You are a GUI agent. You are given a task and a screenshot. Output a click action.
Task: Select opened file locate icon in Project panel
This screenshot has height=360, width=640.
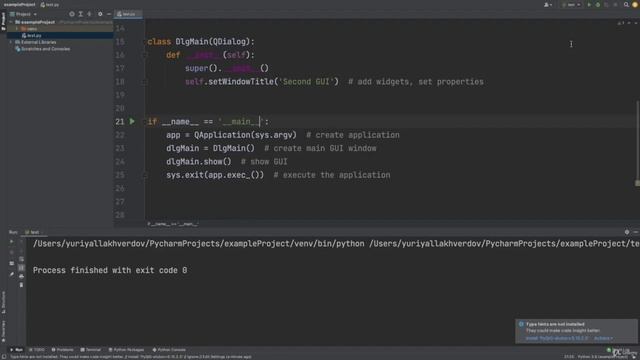[72, 14]
